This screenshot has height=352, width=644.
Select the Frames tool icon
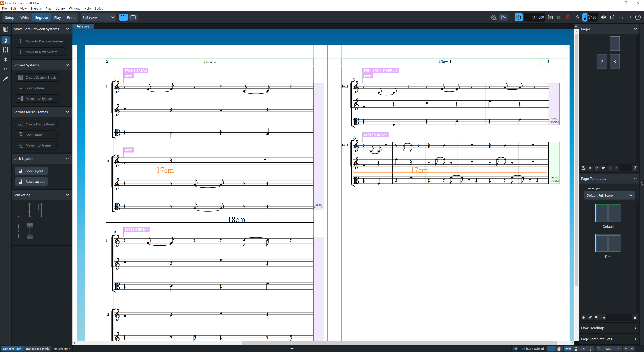(x=6, y=50)
